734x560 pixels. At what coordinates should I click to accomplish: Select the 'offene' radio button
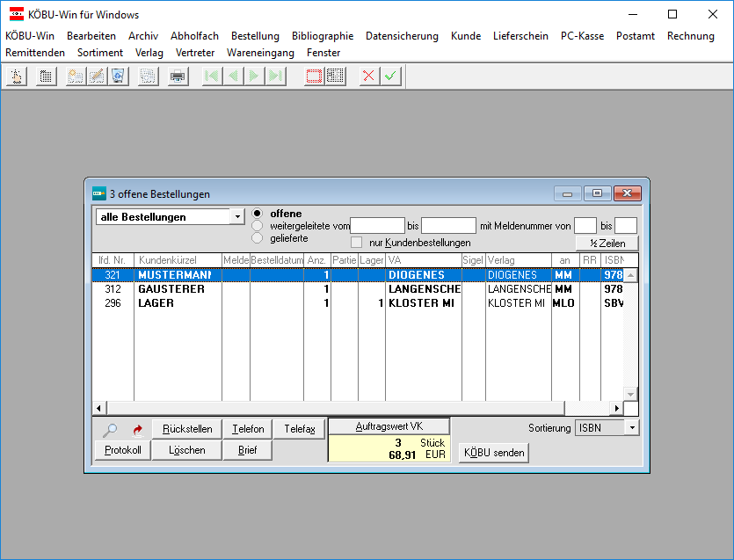tap(257, 214)
